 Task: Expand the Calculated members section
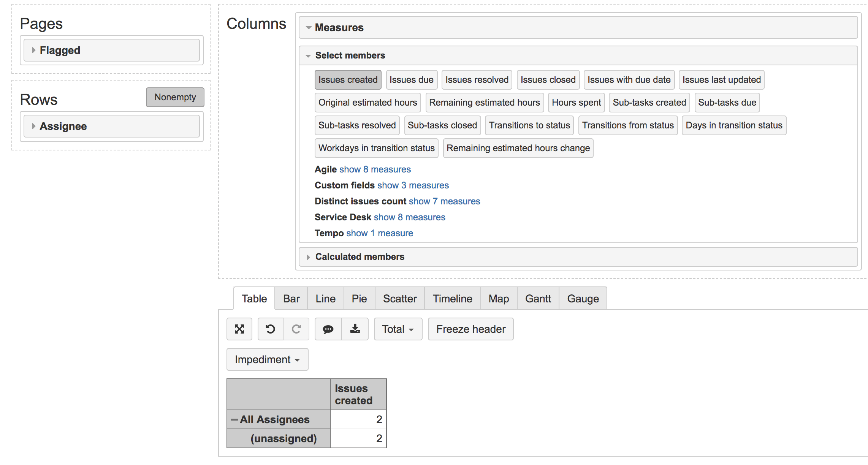[359, 257]
